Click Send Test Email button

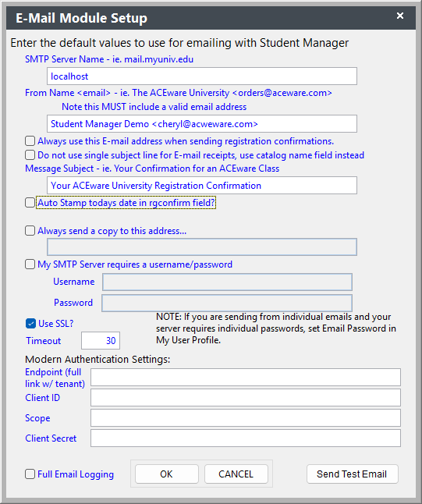353,474
